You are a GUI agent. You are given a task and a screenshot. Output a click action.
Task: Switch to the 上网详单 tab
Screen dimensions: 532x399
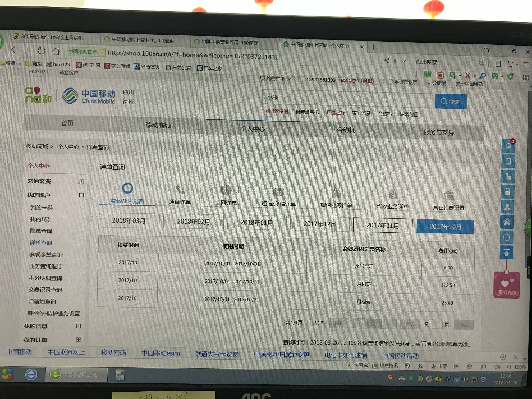coord(226,196)
